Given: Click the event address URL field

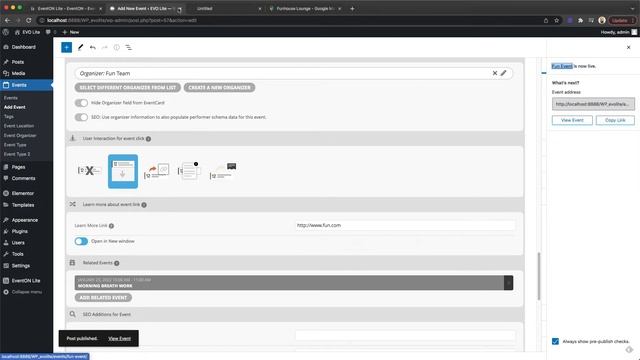Looking at the screenshot, I should (x=593, y=104).
